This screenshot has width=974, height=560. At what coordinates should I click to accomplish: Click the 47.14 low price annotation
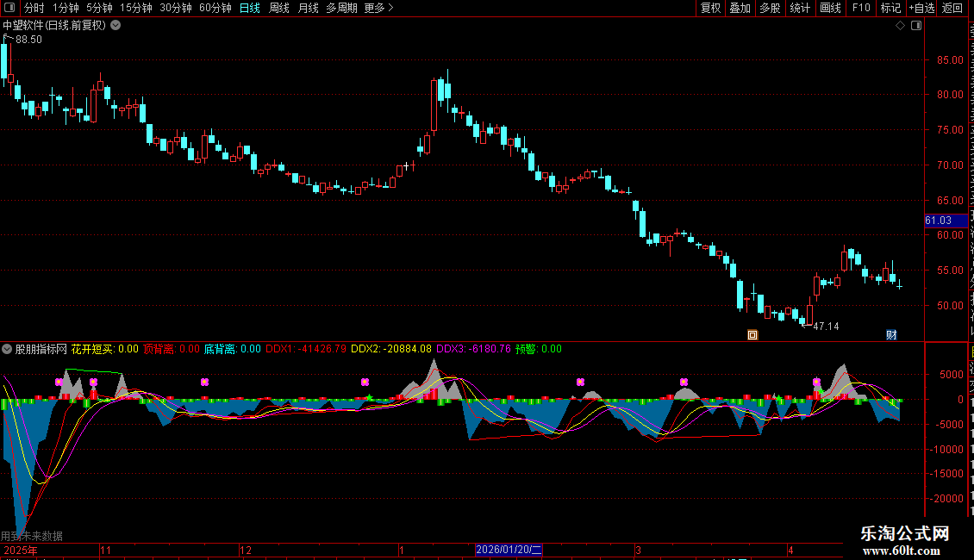click(826, 327)
